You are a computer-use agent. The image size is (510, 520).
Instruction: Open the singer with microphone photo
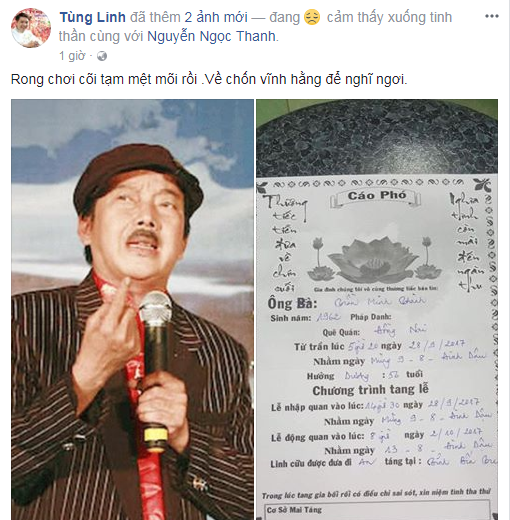(x=132, y=309)
